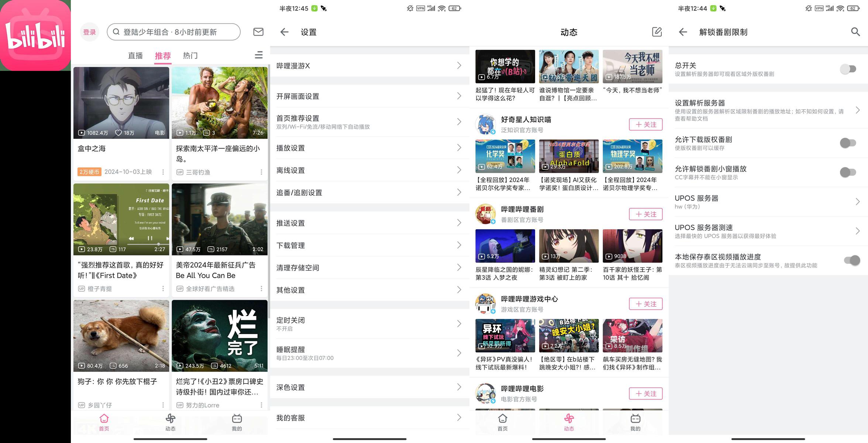Switch to 直播 tab
868x443 pixels.
click(x=135, y=56)
